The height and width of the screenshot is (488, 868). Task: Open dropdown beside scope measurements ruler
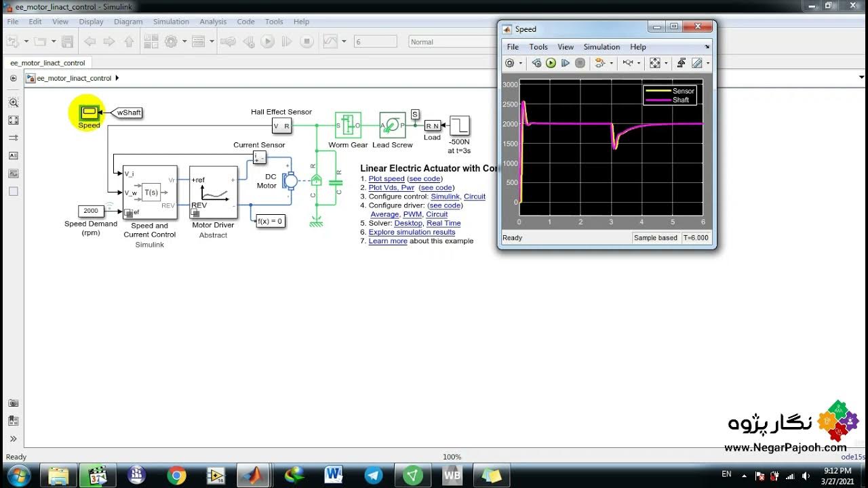(707, 63)
